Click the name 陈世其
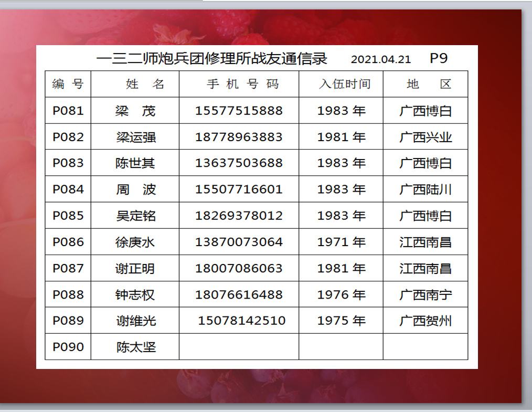 [x=135, y=163]
